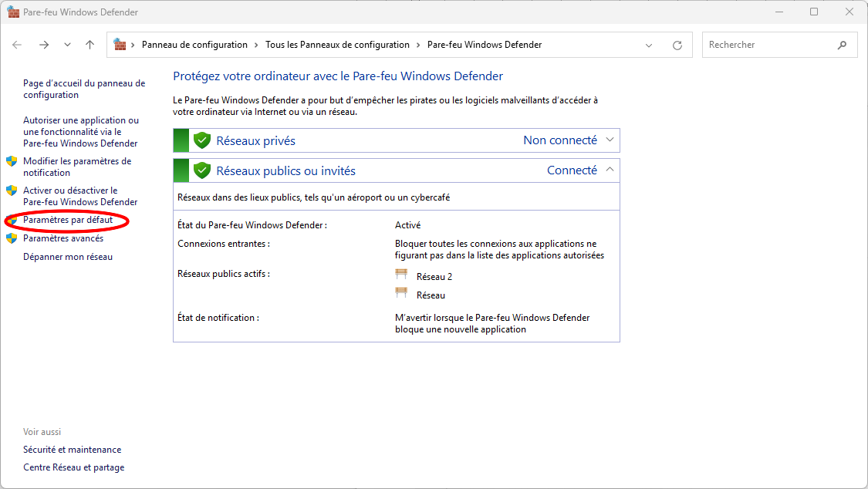
Task: Open recent locations dropdown arrow
Action: [67, 45]
